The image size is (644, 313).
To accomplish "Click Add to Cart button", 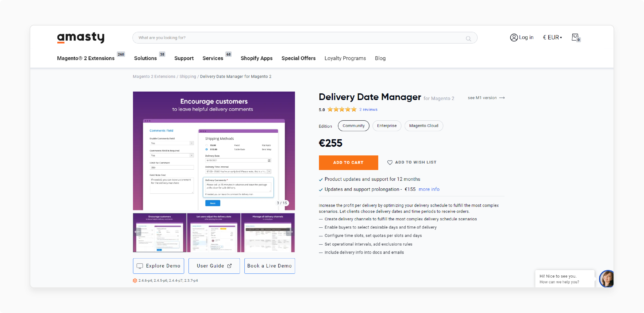I will click(348, 163).
